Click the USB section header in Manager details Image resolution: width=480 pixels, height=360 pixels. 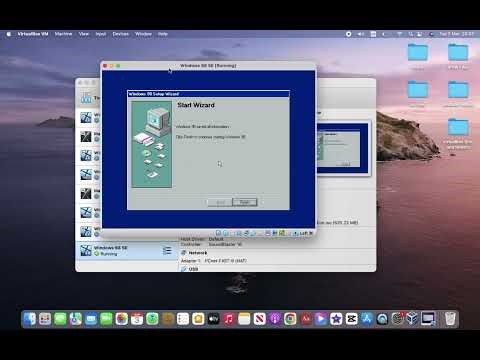(193, 269)
